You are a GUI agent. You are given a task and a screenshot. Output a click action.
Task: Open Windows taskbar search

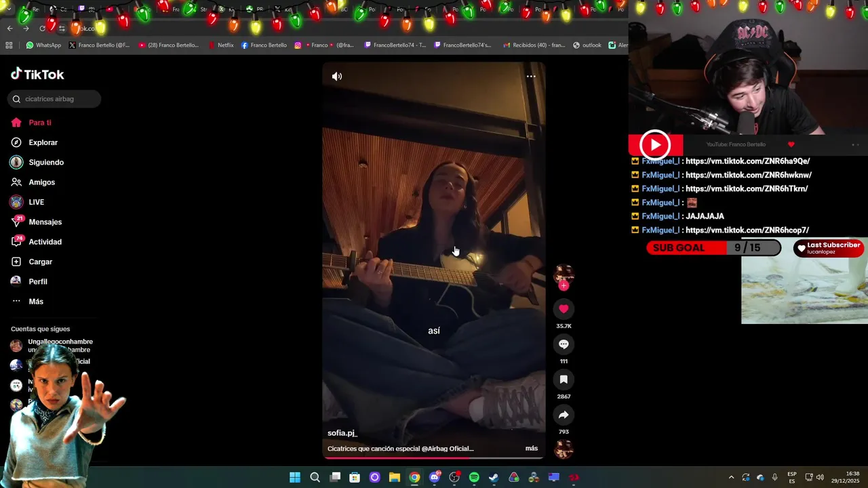click(315, 478)
